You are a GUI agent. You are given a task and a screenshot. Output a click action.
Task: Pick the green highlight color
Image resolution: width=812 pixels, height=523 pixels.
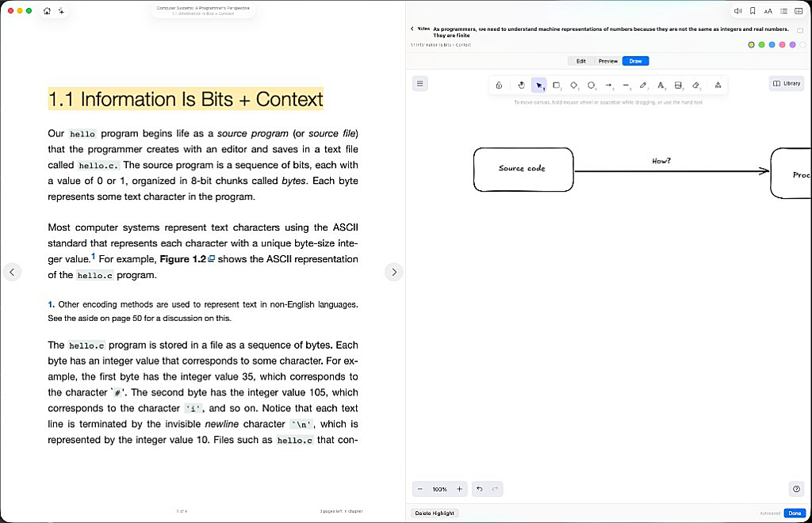coord(761,45)
